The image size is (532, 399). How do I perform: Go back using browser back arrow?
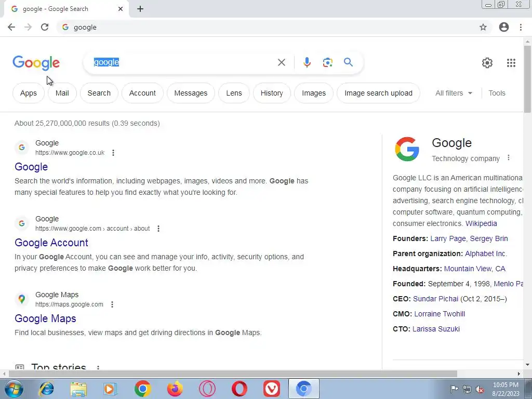(x=11, y=27)
